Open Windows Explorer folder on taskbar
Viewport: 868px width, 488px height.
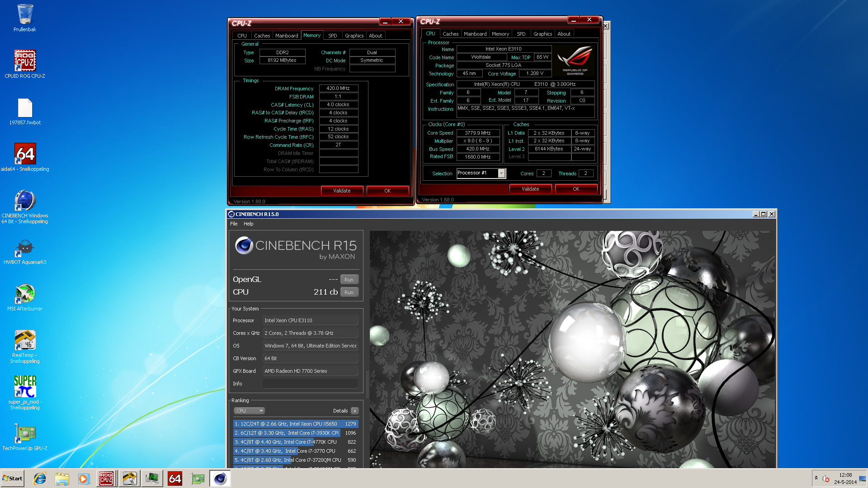pyautogui.click(x=62, y=479)
